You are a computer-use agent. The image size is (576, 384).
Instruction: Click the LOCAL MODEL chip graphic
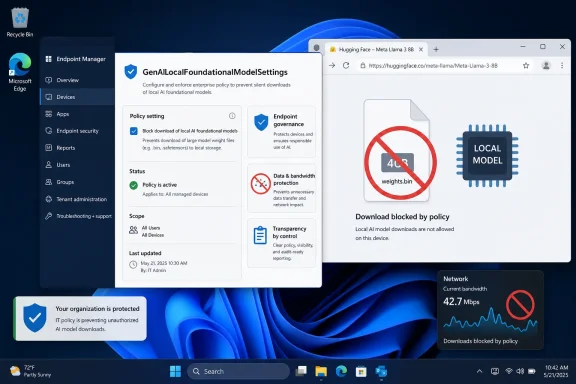(487, 155)
